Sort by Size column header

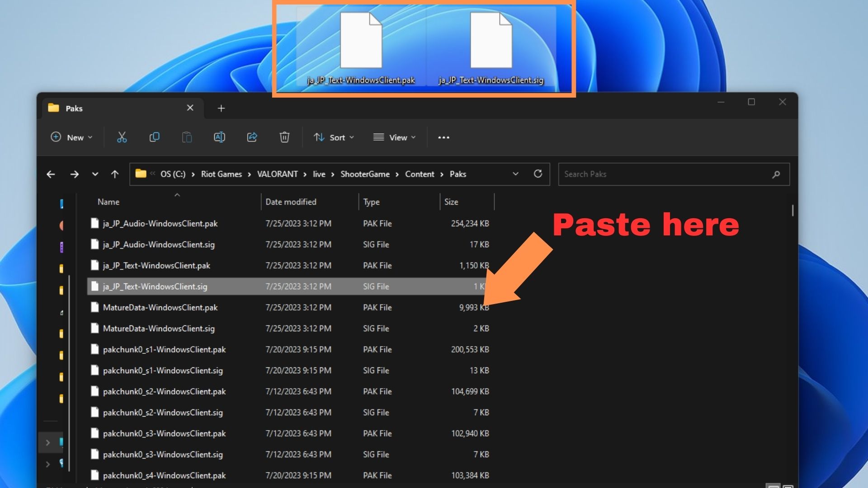(x=451, y=202)
